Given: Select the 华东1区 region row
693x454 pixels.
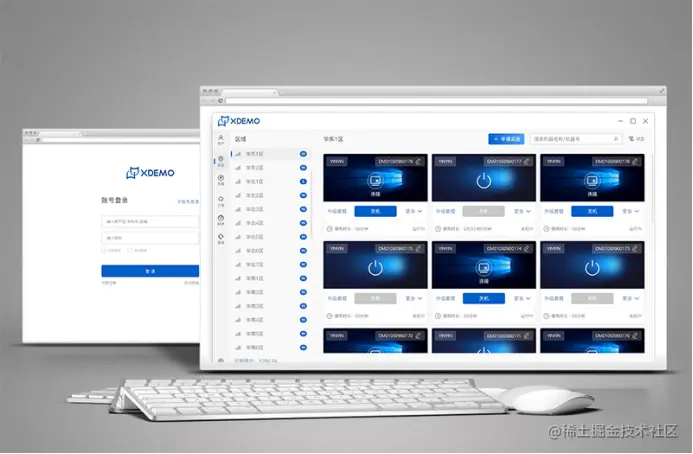Looking at the screenshot, I should point(270,154).
